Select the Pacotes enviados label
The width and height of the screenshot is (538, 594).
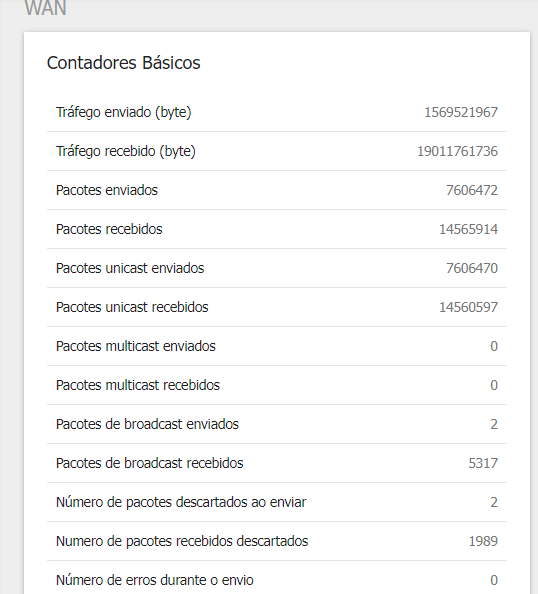point(107,190)
